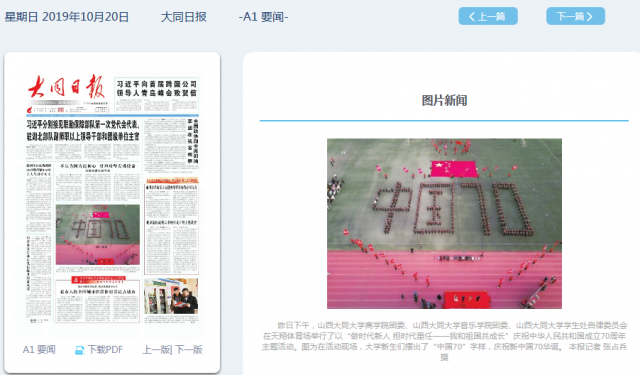This screenshot has height=375, width=640.
Task: Open the 中国70 aerial photo in page thumbnail
Action: coord(98,235)
